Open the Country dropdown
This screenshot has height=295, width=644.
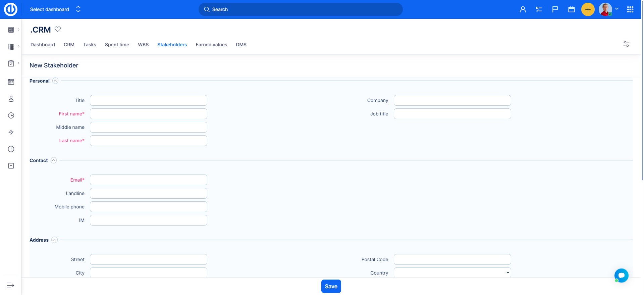(452, 273)
